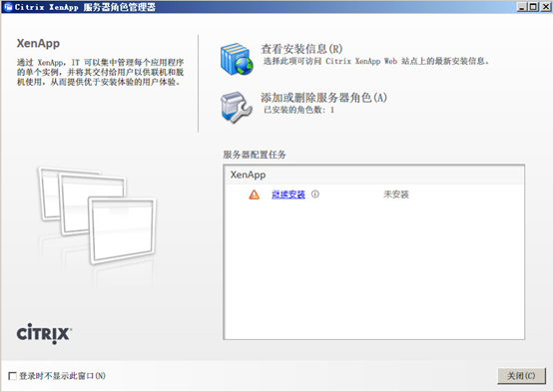Open the books and globe install information icon

pos(237,59)
